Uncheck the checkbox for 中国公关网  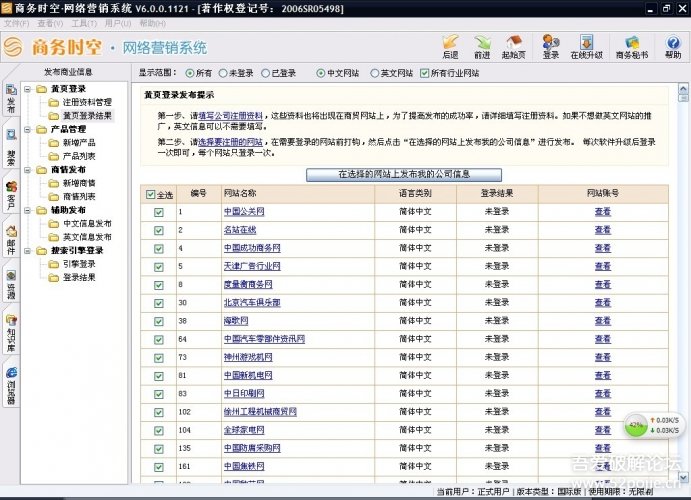[x=159, y=212]
